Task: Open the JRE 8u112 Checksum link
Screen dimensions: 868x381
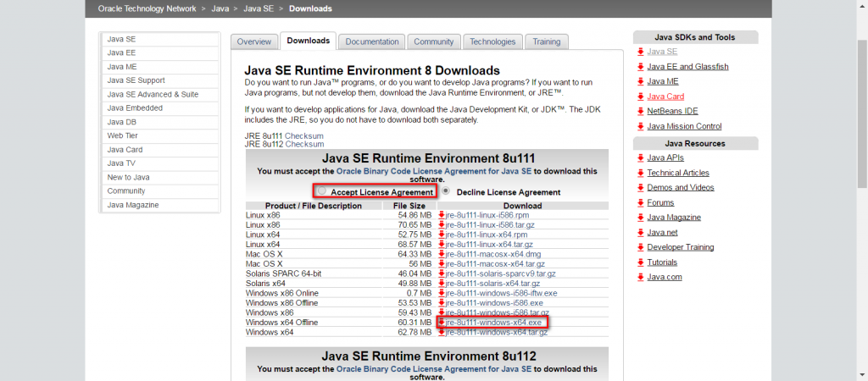Action: (304, 144)
